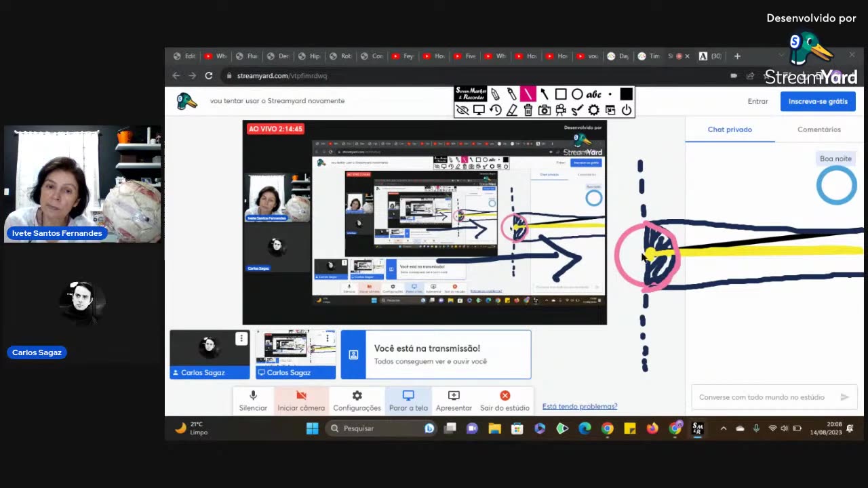This screenshot has height=488, width=868.
Task: Select the eraser tool
Action: tap(512, 110)
